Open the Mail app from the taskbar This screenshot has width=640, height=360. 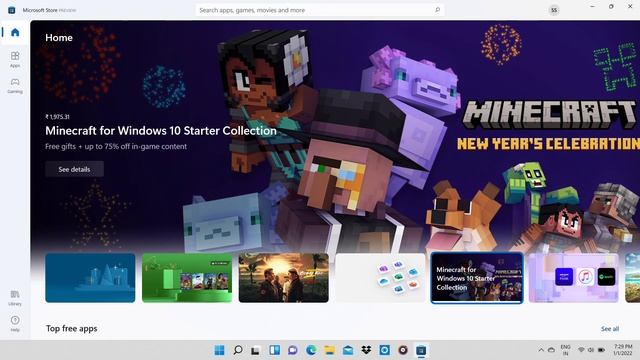(348, 350)
